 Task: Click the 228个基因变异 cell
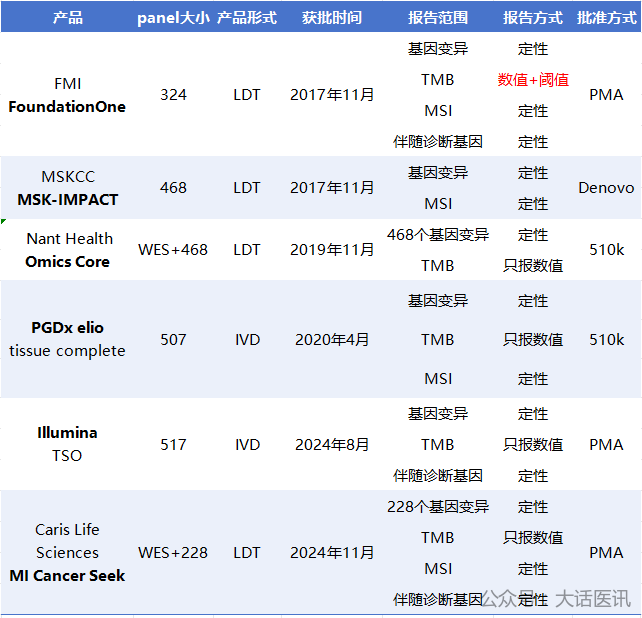[x=438, y=507]
